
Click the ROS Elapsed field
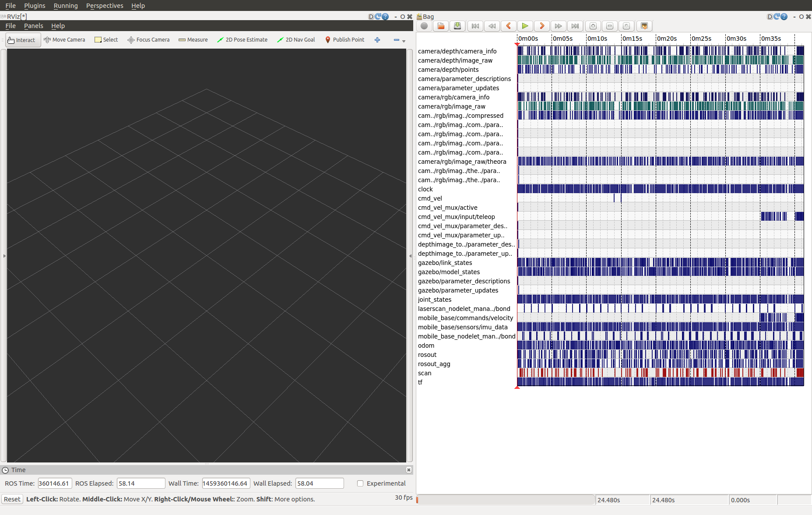(x=141, y=483)
